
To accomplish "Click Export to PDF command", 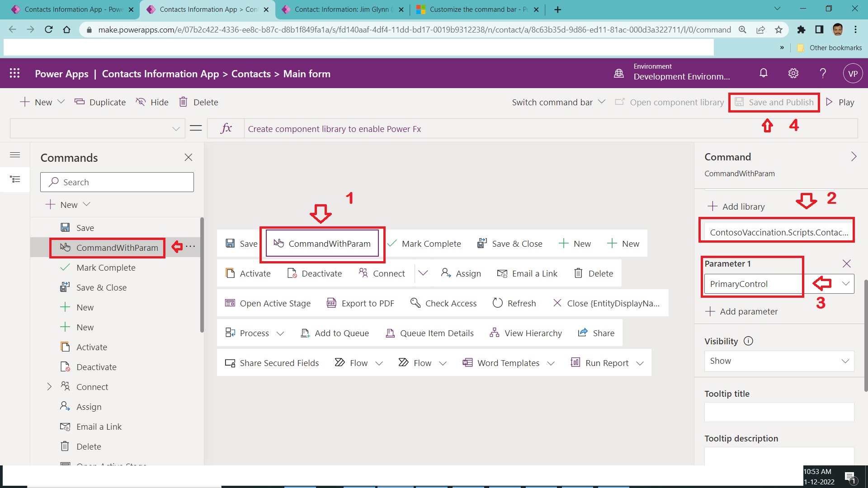I will [361, 303].
